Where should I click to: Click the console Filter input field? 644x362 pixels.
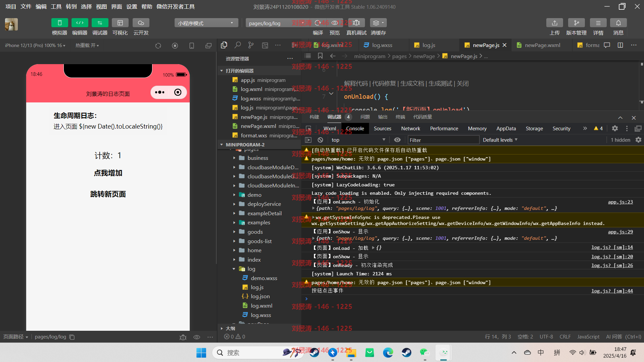(x=443, y=140)
